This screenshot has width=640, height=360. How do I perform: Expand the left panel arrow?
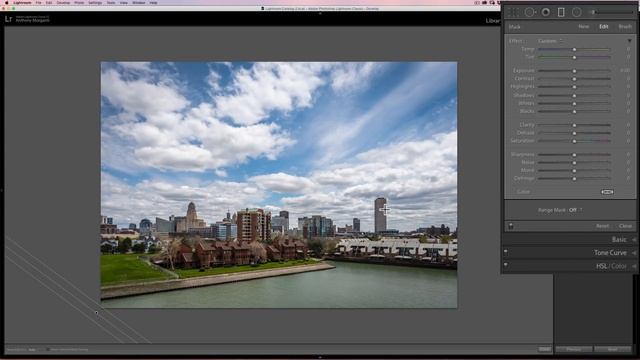pyautogui.click(x=2, y=190)
